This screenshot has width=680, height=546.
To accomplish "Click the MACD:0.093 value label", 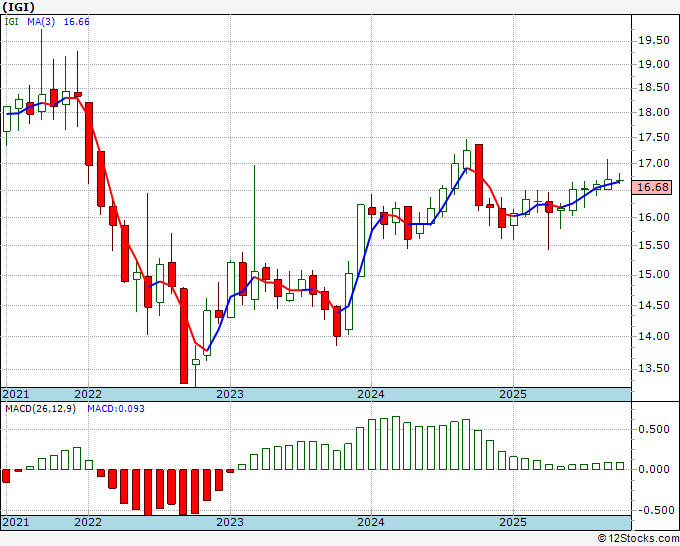I will (116, 409).
